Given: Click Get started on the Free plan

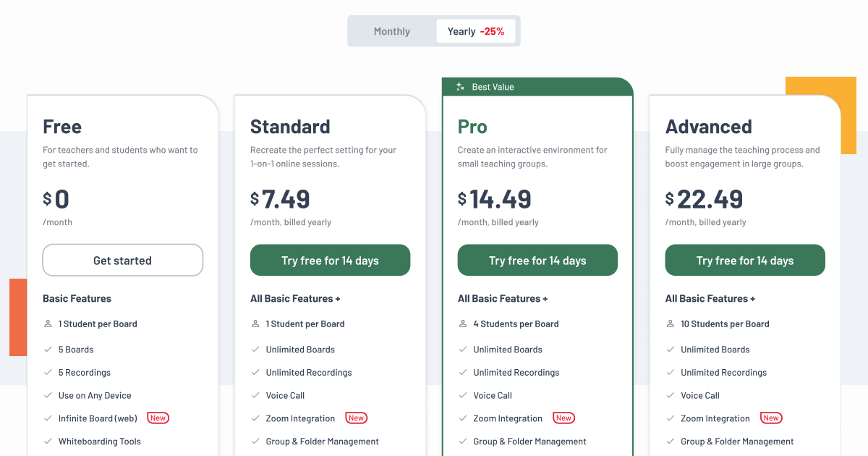Looking at the screenshot, I should (x=123, y=261).
